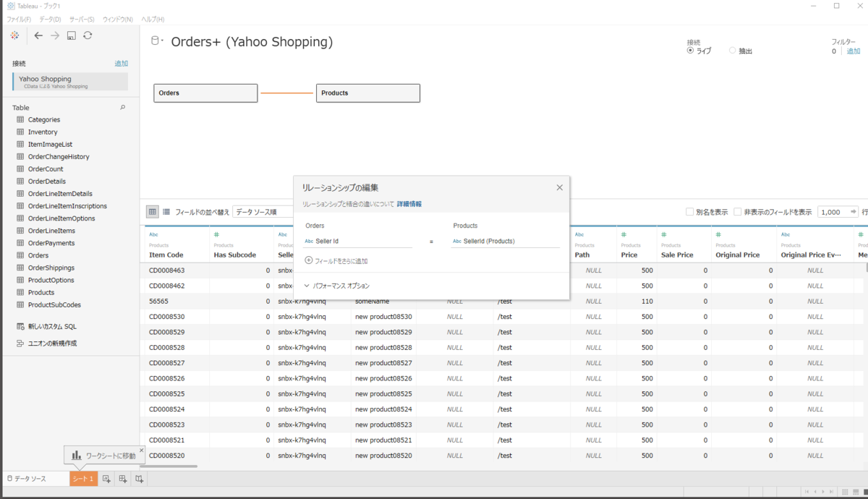
Task: Select the OrderShippings table in the list
Action: [x=51, y=268]
